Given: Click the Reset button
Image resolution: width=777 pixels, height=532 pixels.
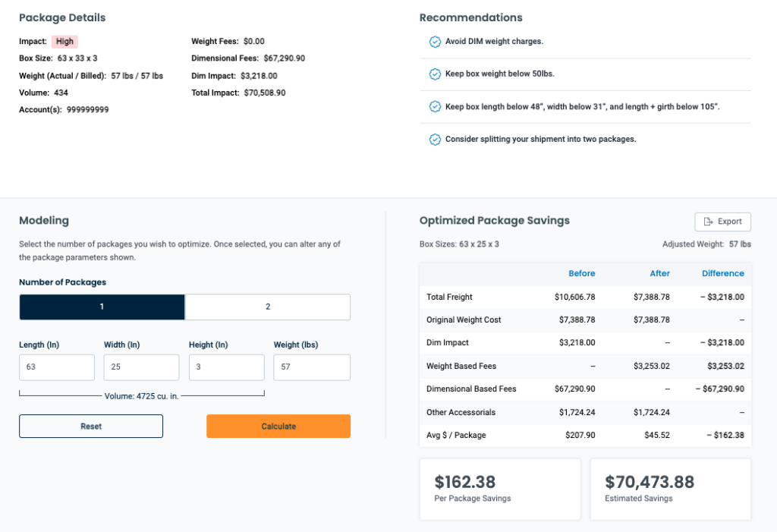Looking at the screenshot, I should click(x=90, y=426).
